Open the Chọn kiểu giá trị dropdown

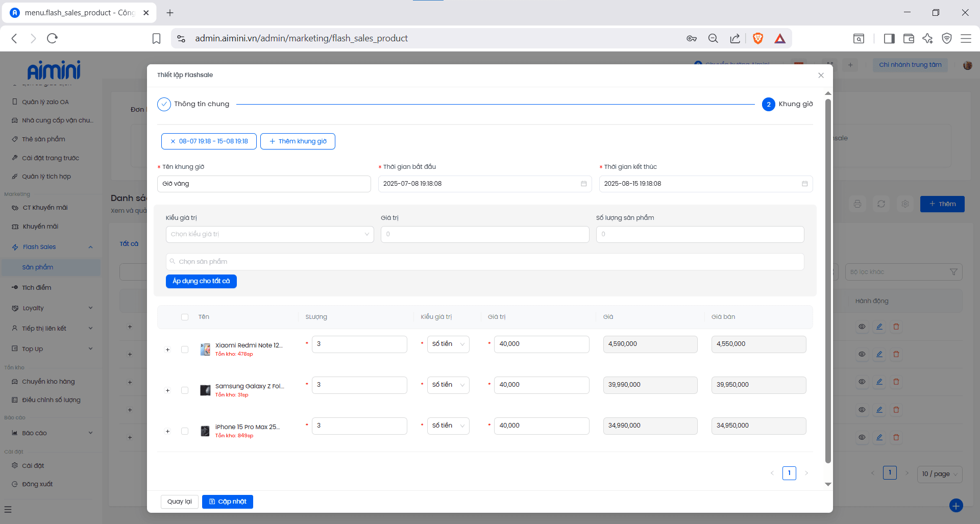[x=269, y=234]
